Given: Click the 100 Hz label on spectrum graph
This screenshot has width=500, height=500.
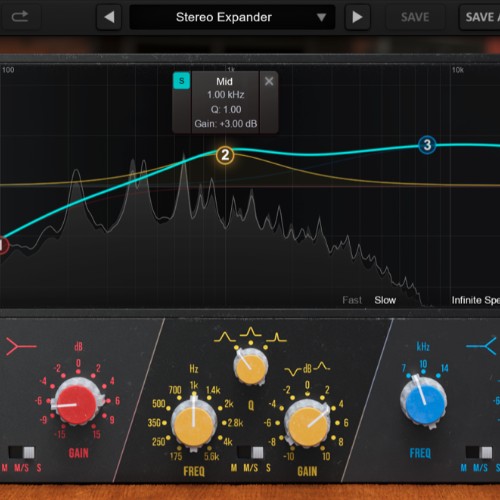Looking at the screenshot, I should pyautogui.click(x=8, y=70).
